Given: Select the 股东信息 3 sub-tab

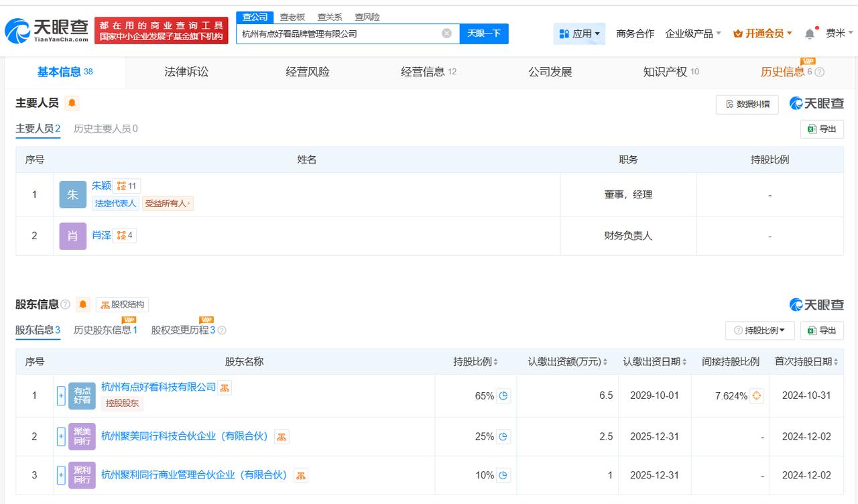Looking at the screenshot, I should 38,330.
